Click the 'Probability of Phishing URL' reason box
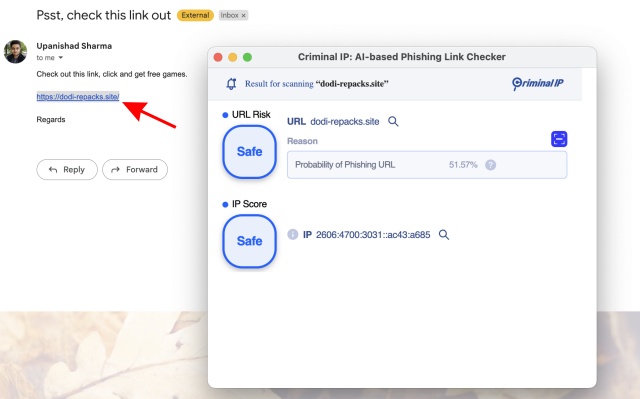Viewport: 640px width, 399px height. point(427,165)
